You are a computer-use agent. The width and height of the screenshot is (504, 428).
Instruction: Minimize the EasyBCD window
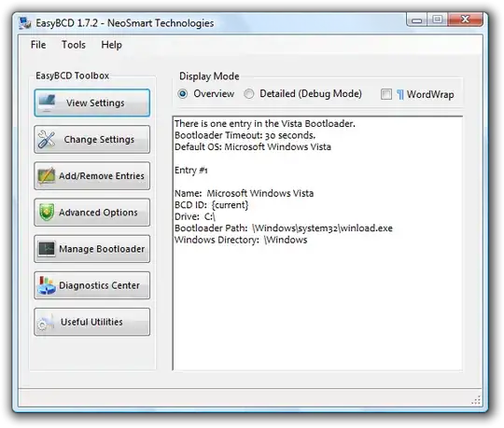[416, 21]
